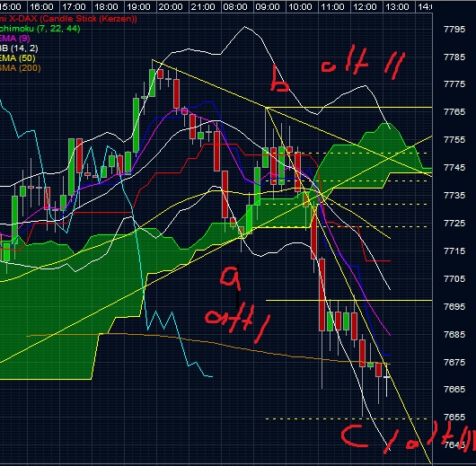Select the SMA (200) indicator label
The height and width of the screenshot is (466, 476).
pyautogui.click(x=20, y=68)
